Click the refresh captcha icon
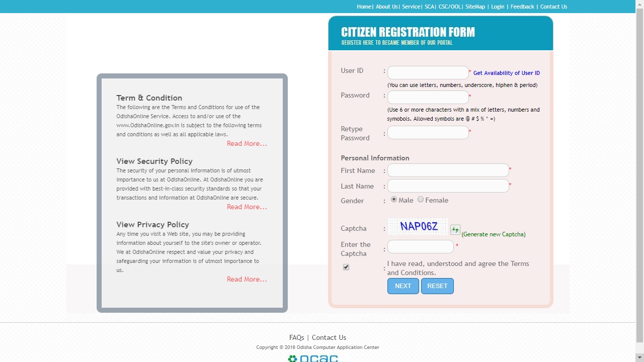This screenshot has width=644, height=362. [455, 230]
